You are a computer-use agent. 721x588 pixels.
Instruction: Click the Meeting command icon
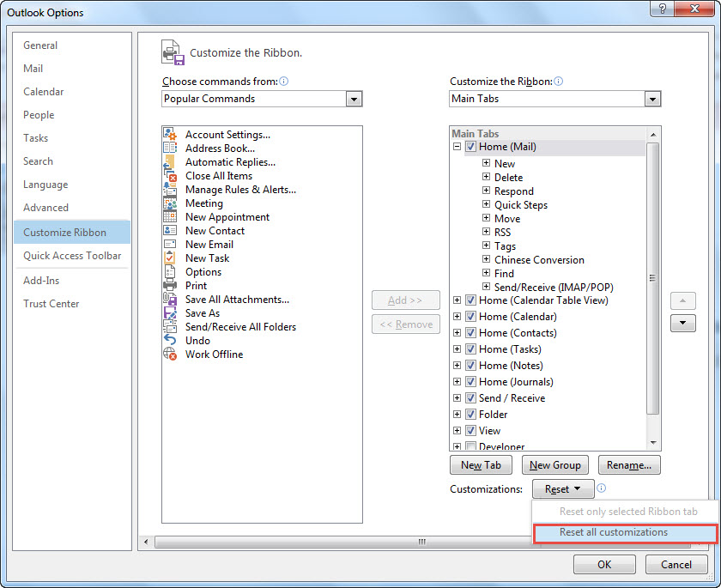[170, 203]
